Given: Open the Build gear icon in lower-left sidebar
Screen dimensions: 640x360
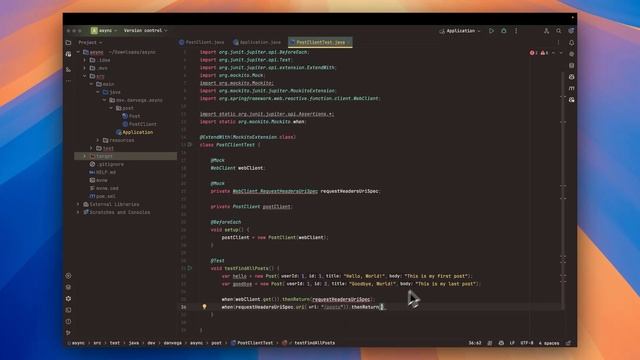Looking at the screenshot, I should pyautogui.click(x=68, y=298).
